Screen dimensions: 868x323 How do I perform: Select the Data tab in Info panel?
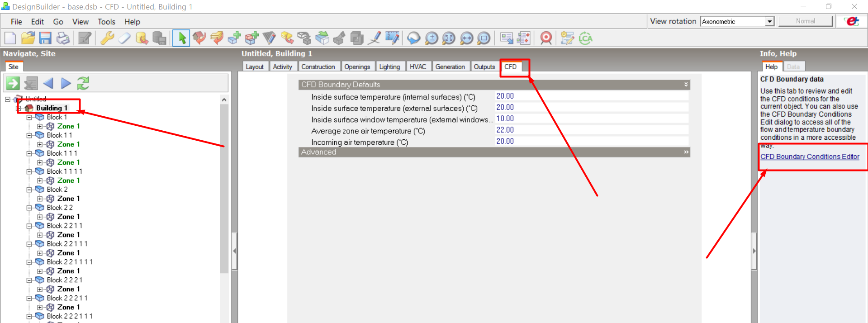coord(793,67)
